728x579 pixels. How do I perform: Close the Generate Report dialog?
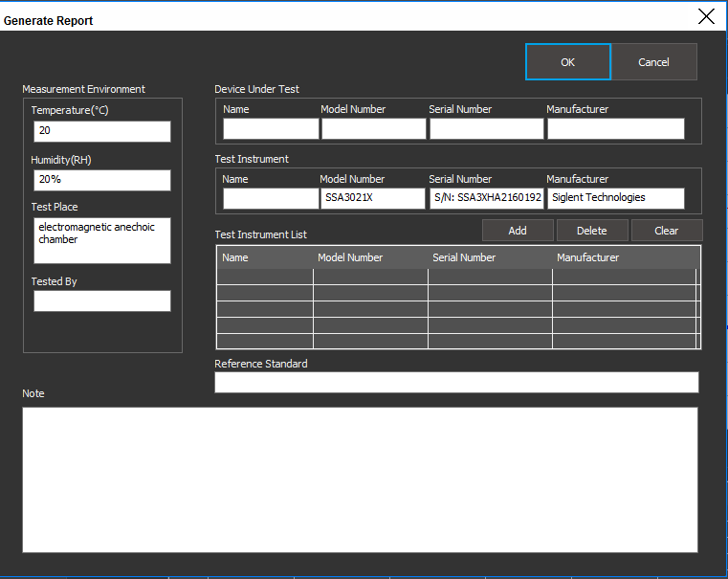pos(706,16)
